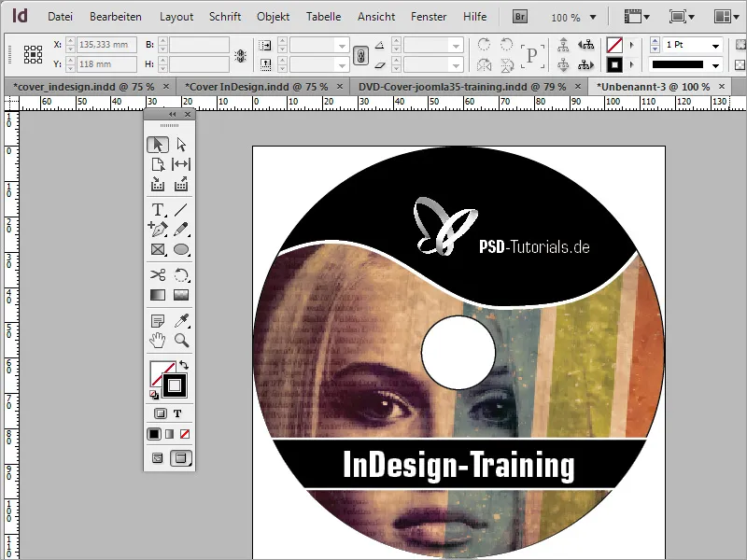The width and height of the screenshot is (747, 560).
Task: Collapse the tools panel with double arrows
Action: [172, 114]
